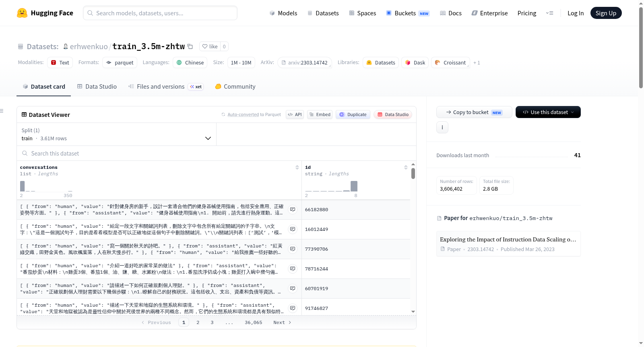Screen dimensions: 644x347
Task: Open the three-dot more options menu
Action: tap(442, 127)
